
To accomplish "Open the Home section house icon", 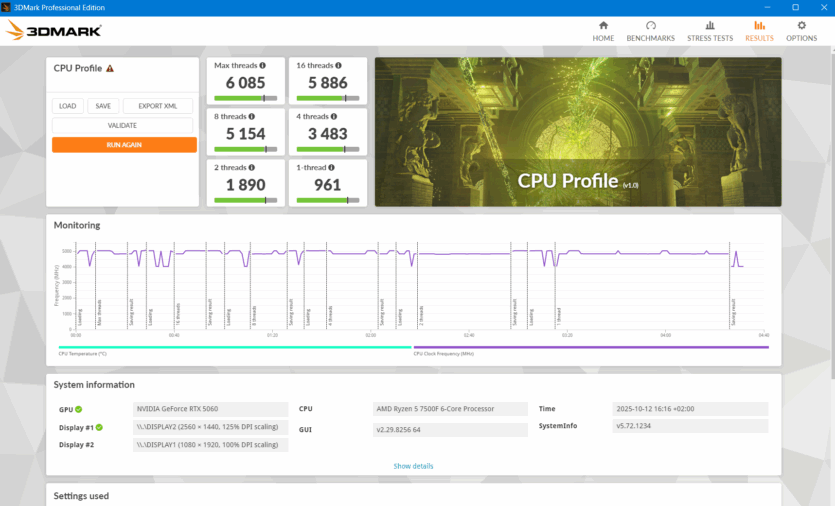I will click(x=603, y=25).
